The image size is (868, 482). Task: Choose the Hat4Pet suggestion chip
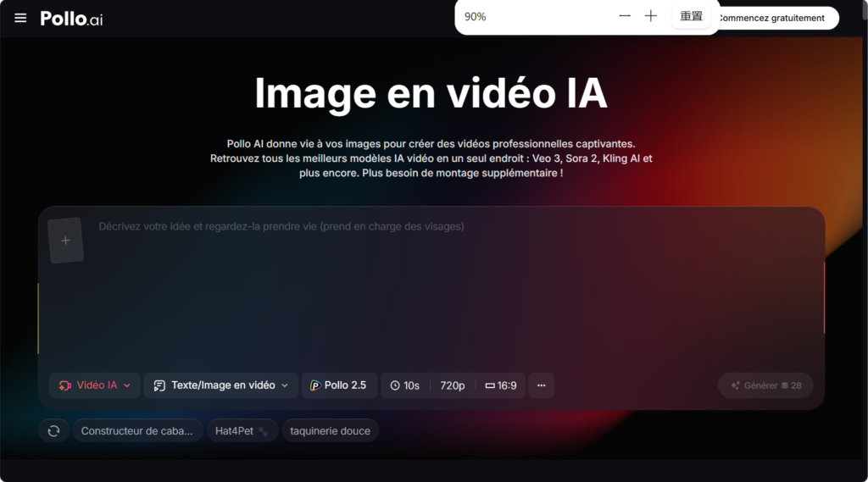(242, 430)
